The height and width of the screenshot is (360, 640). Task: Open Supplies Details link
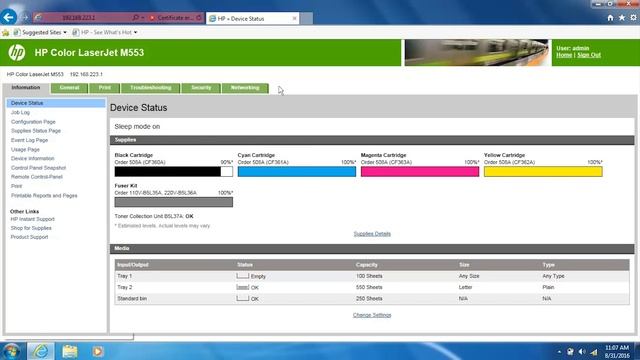[372, 234]
